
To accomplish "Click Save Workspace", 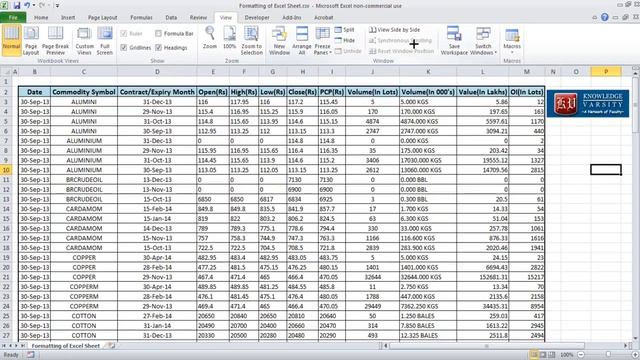I will pos(454,40).
